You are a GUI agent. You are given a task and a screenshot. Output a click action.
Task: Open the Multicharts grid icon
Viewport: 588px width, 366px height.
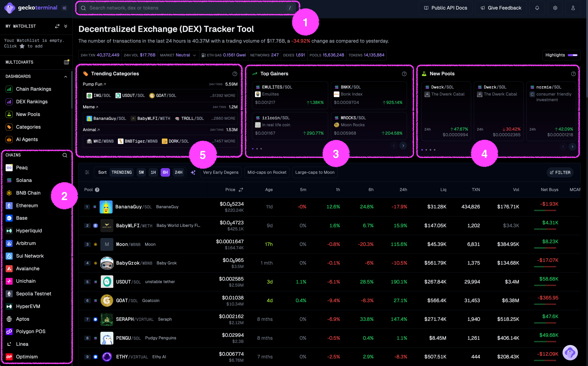click(66, 62)
